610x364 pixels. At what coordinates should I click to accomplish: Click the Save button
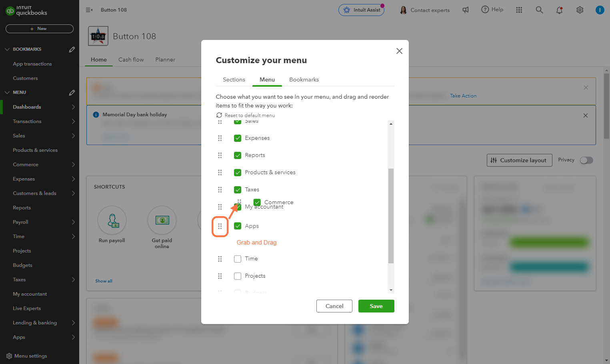[x=376, y=306]
